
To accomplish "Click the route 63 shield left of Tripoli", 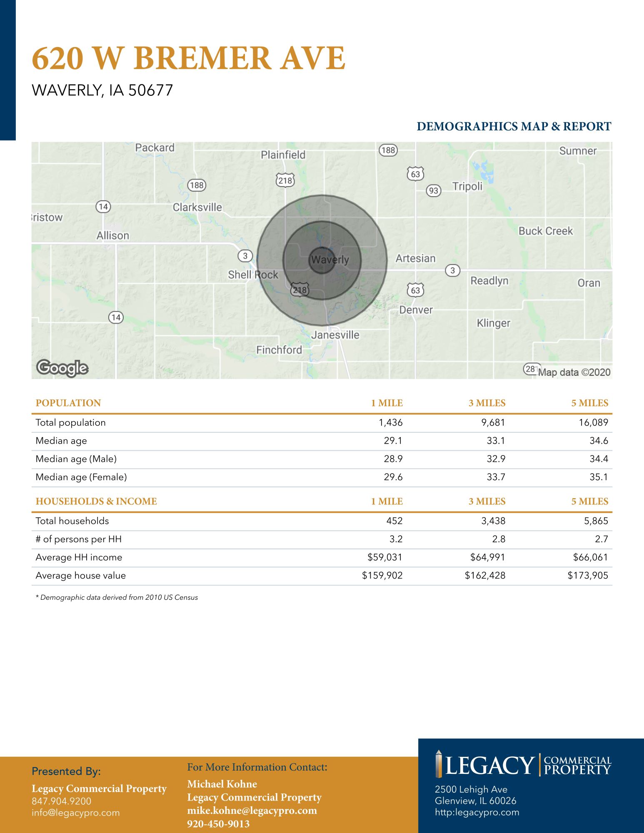I will 415,174.
